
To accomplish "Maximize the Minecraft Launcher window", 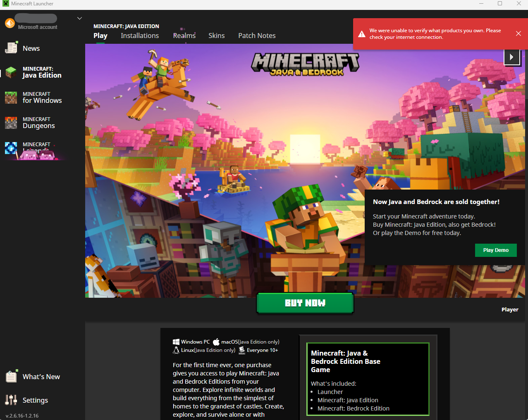I will pyautogui.click(x=500, y=4).
